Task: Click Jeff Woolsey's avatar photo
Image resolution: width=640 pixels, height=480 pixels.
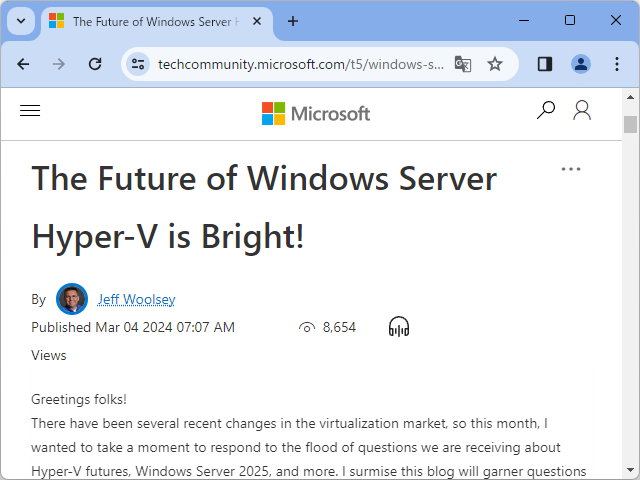Action: click(72, 299)
